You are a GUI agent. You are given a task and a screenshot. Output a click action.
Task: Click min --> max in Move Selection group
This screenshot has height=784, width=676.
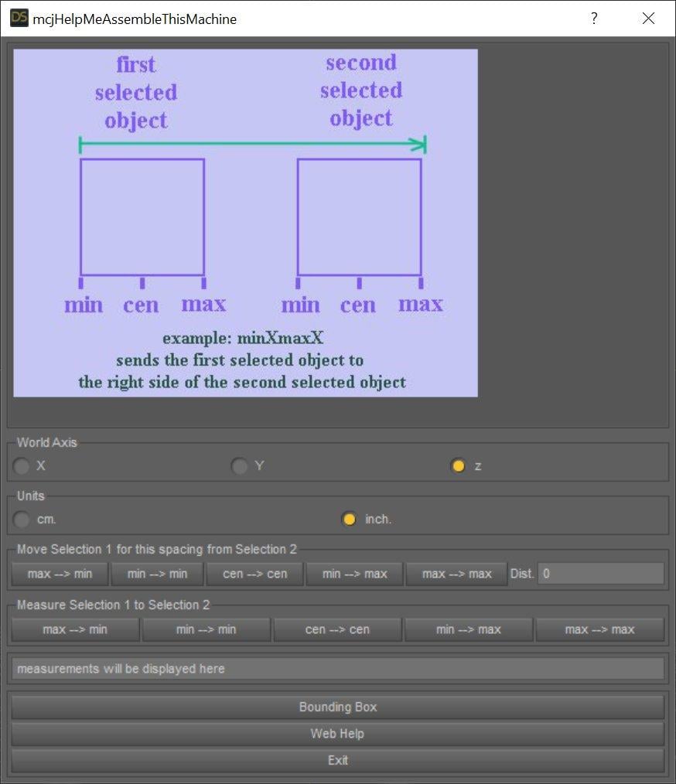pos(354,574)
